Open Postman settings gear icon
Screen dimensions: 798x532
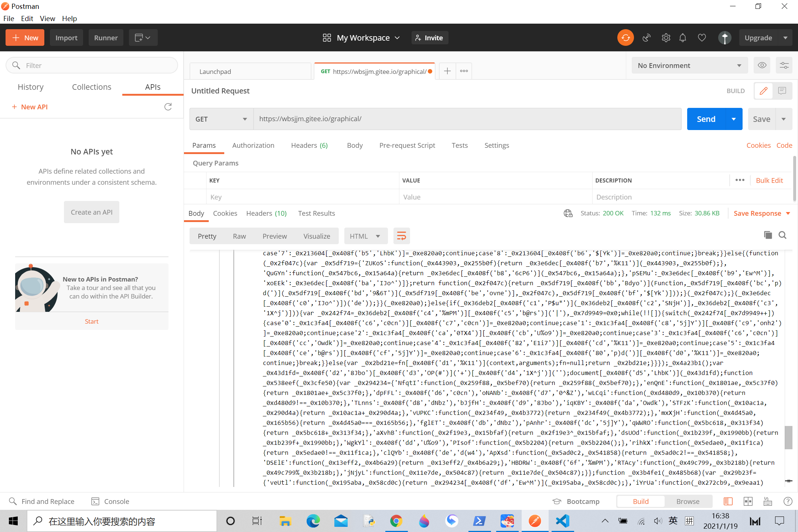(666, 38)
